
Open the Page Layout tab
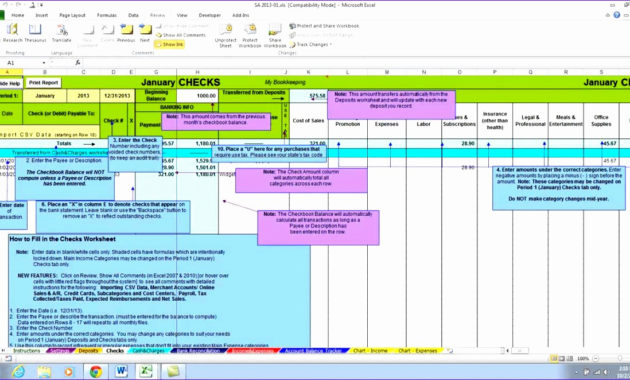(x=72, y=15)
